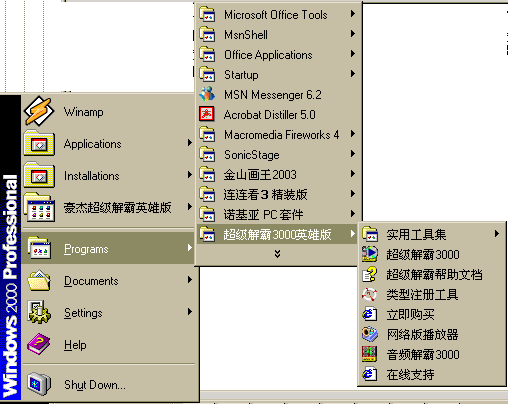Open 超级解霸帮助文档 help document

(x=431, y=274)
